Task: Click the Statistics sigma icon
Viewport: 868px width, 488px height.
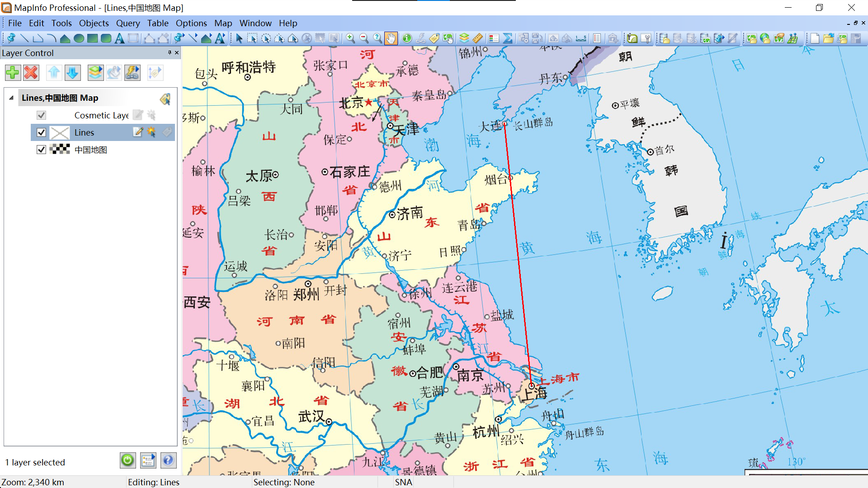Action: 508,38
